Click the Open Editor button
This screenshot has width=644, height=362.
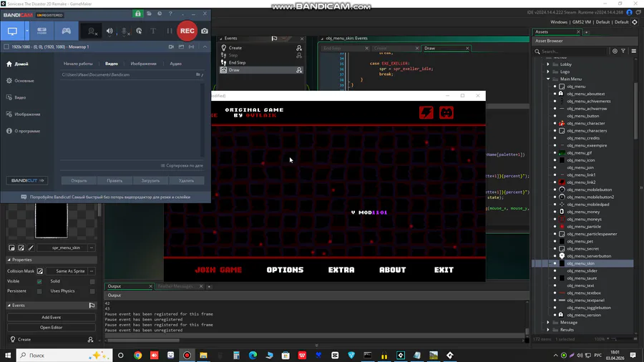pos(51,328)
